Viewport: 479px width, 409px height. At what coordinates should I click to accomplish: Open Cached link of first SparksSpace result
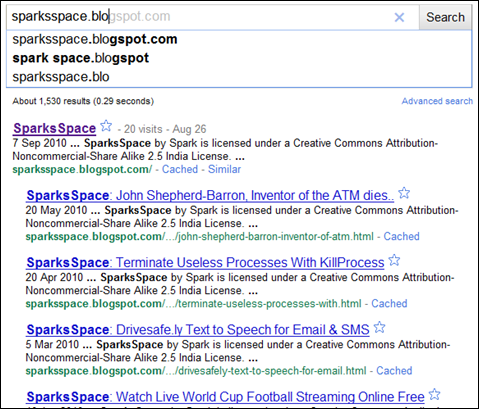tap(180, 169)
